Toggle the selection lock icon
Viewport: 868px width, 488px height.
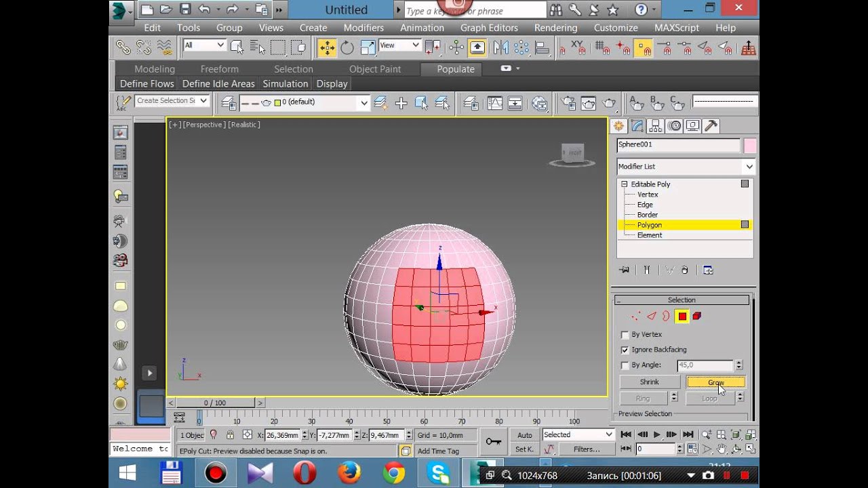(x=230, y=435)
